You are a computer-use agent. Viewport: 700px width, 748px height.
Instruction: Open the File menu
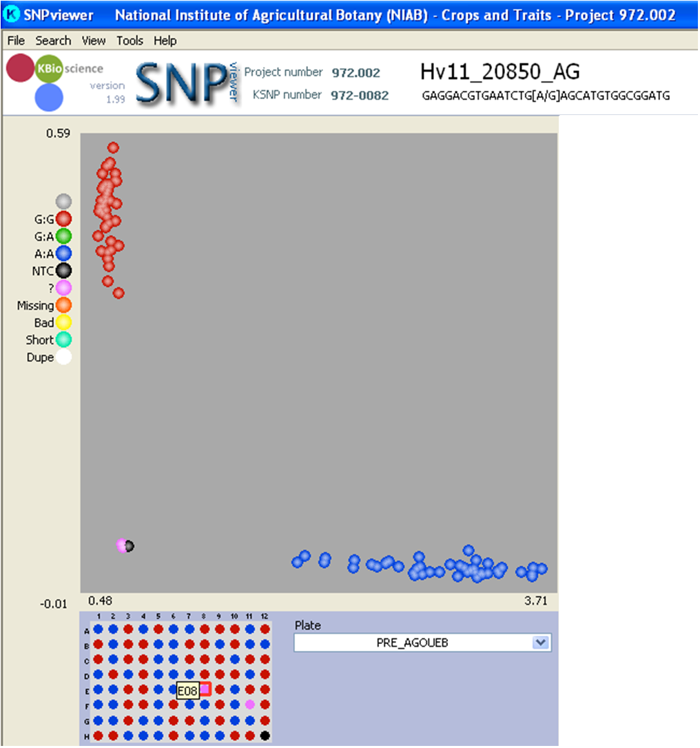[16, 41]
